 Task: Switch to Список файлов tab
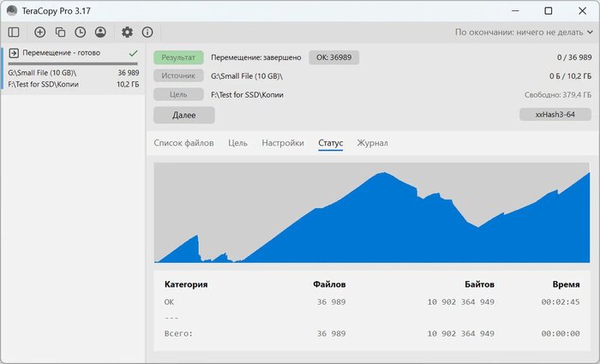pos(183,143)
